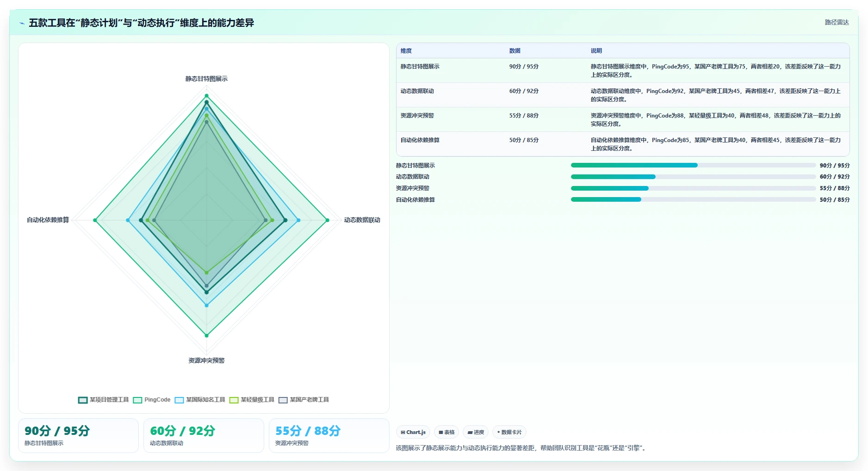Toggle PingCode legend swatch

tap(137, 400)
